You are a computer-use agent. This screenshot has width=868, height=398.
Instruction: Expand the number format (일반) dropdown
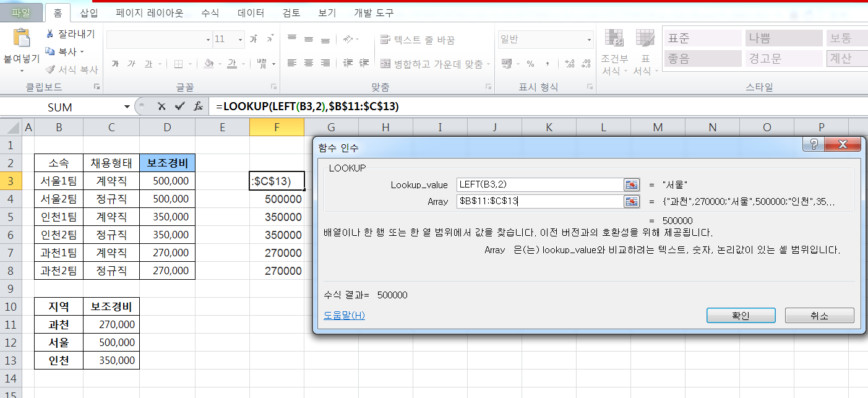[589, 40]
